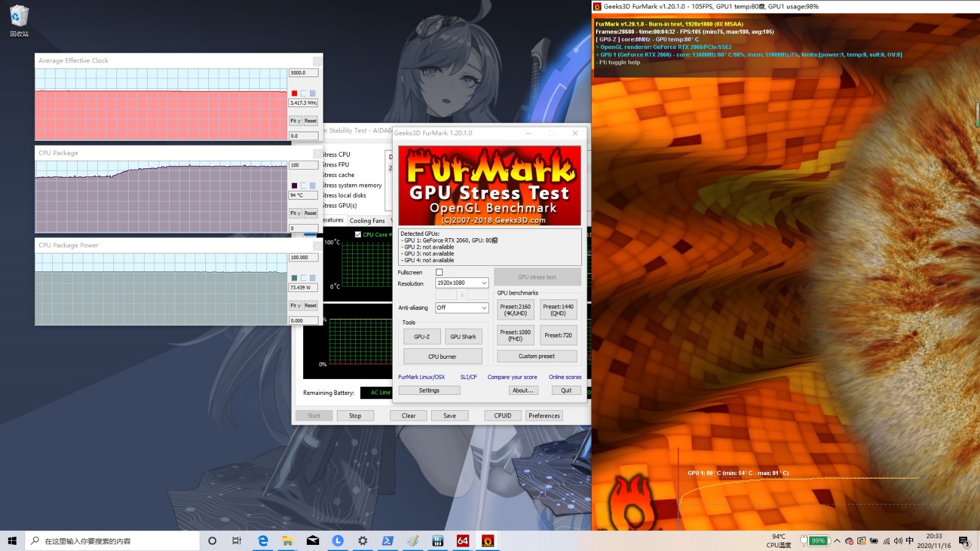Run Preset:2160 (4K/UHD) benchmark

515,310
